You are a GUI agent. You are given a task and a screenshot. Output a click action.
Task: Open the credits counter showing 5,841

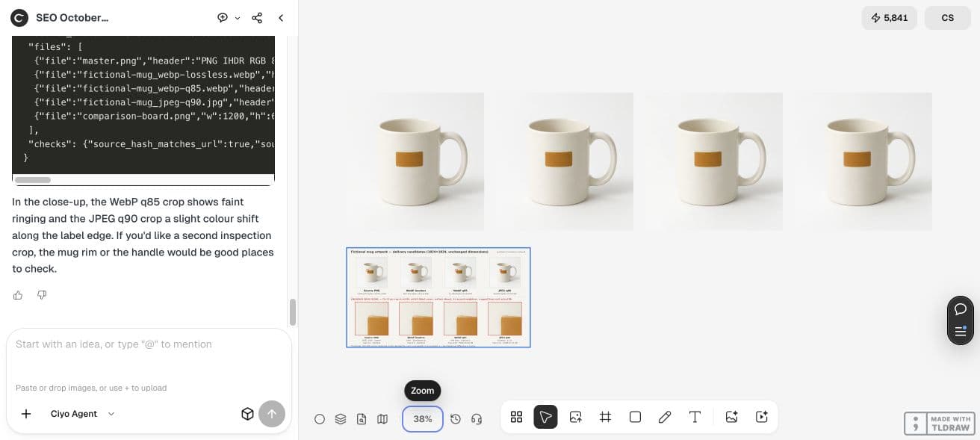point(889,18)
